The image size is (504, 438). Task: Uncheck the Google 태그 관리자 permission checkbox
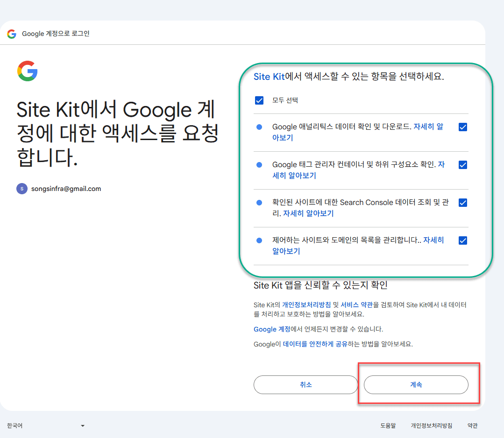coord(462,165)
